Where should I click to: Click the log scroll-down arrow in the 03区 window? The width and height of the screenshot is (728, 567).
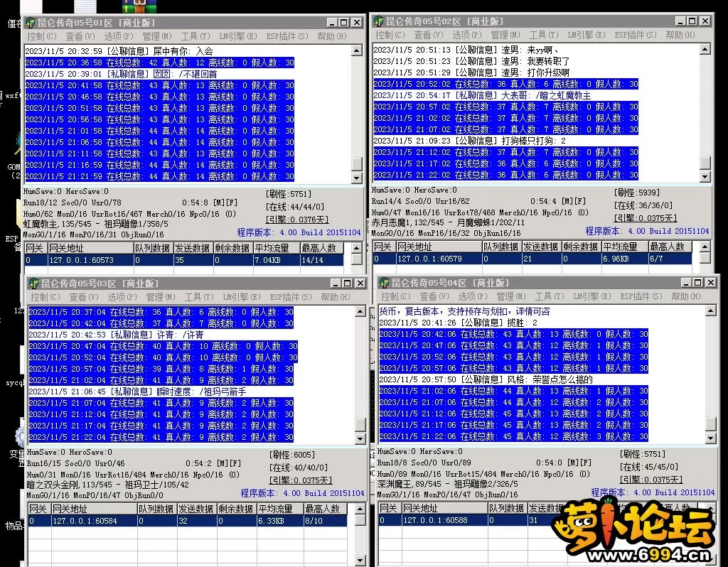point(360,438)
